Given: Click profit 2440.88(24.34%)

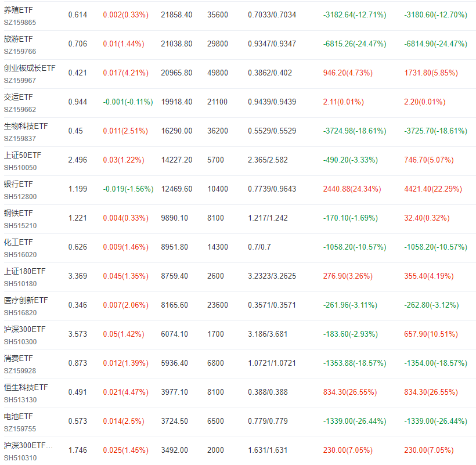Looking at the screenshot, I should 352,189.
